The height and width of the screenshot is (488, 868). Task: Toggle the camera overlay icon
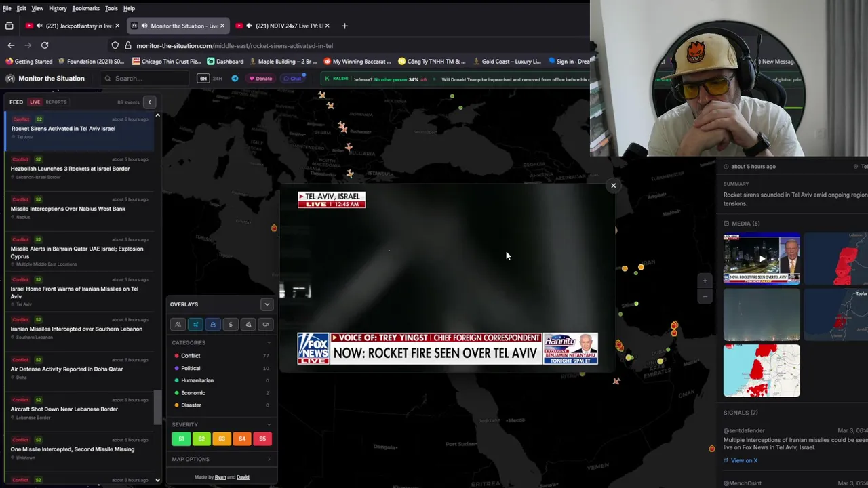[x=266, y=324]
